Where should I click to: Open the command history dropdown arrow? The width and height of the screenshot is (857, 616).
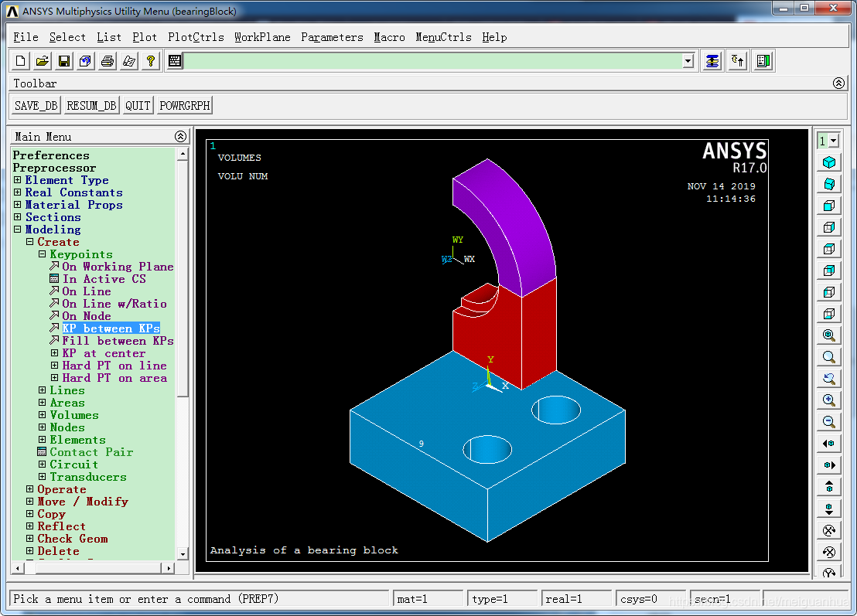click(x=688, y=61)
